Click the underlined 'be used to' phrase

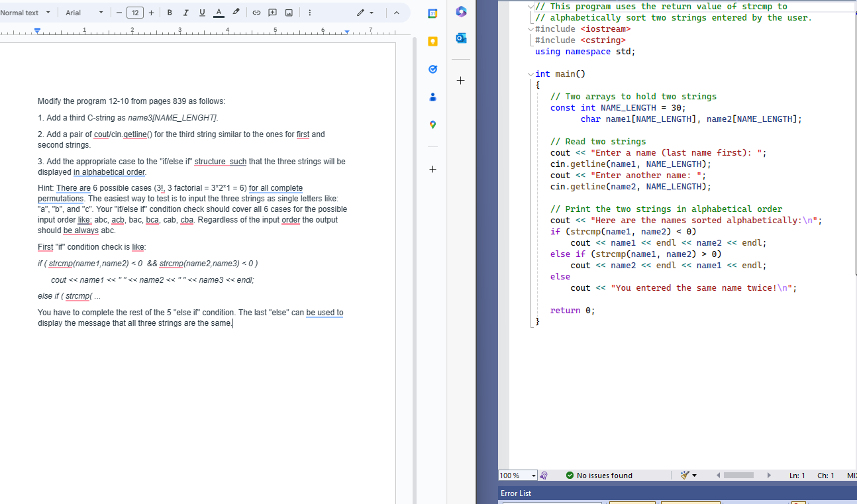[x=325, y=313]
